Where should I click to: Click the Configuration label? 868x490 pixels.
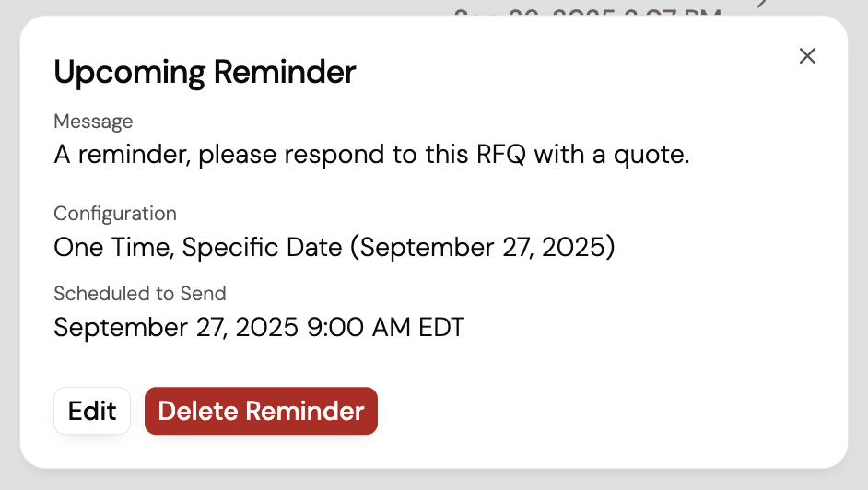(115, 214)
